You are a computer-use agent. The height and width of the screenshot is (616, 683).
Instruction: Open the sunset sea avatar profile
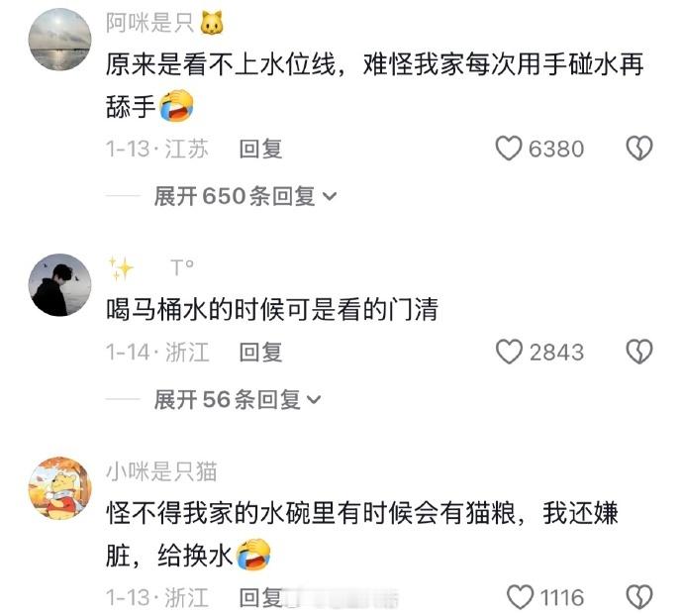coord(59,40)
